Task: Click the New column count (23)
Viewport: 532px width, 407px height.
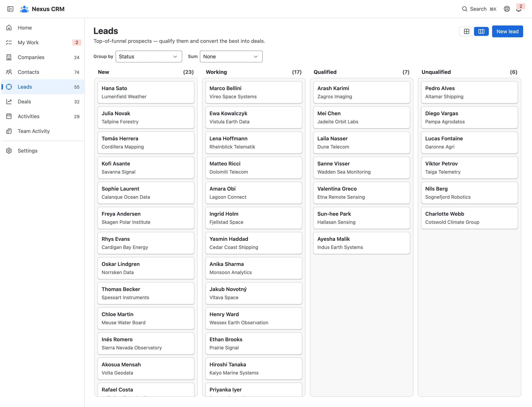Action: click(188, 72)
